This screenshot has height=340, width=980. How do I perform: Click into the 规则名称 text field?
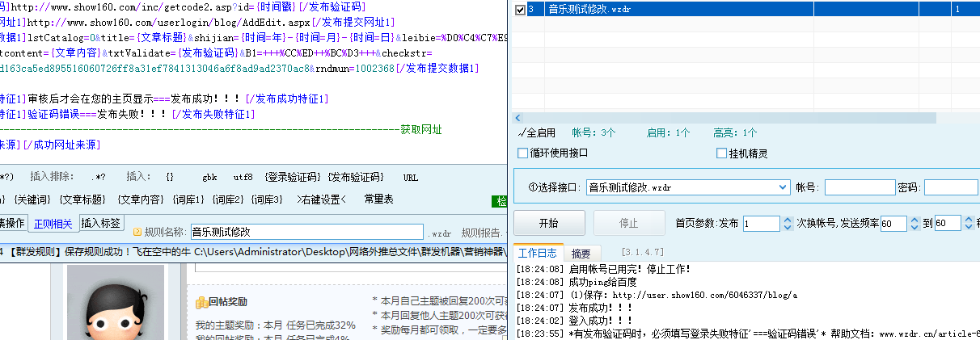[307, 232]
